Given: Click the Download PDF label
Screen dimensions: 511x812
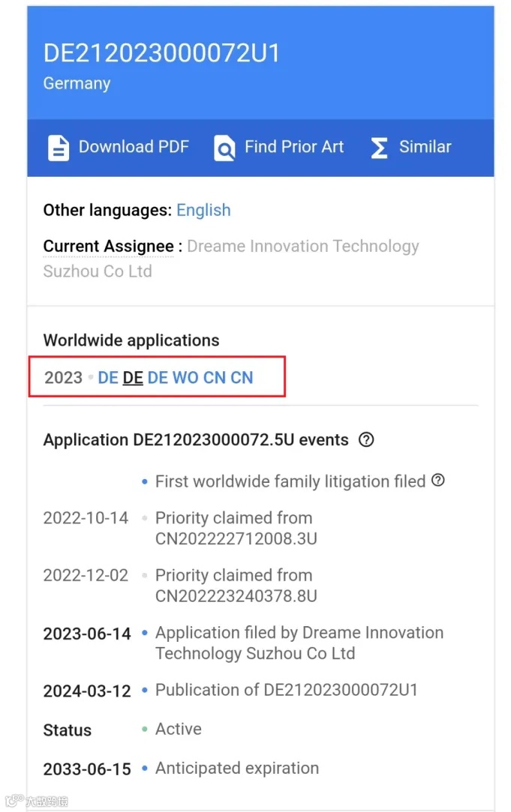Looking at the screenshot, I should point(134,146).
